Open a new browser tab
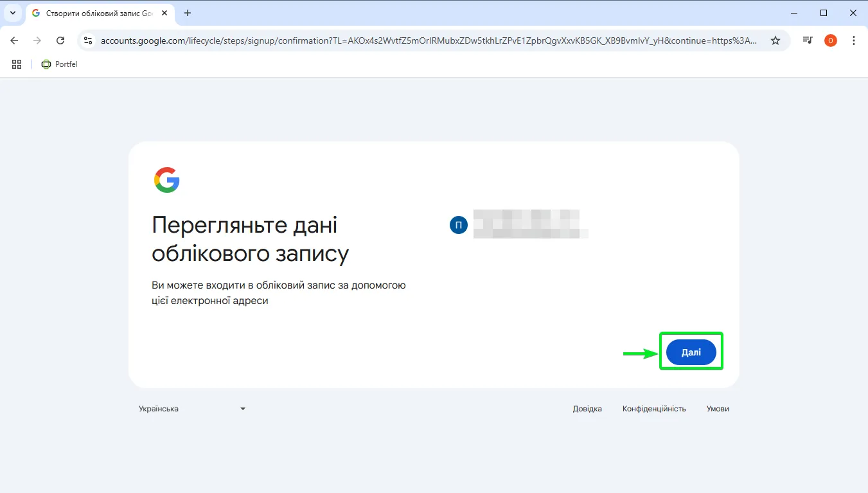Image resolution: width=868 pixels, height=493 pixels. click(188, 13)
